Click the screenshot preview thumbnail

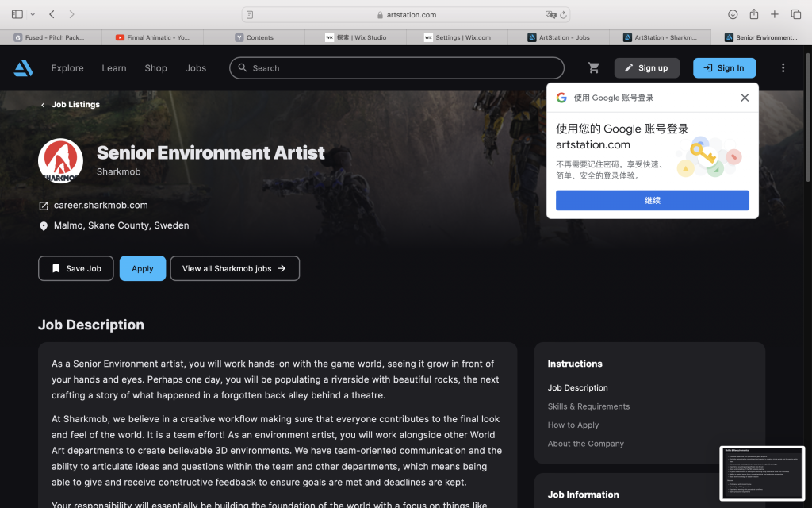(x=762, y=473)
